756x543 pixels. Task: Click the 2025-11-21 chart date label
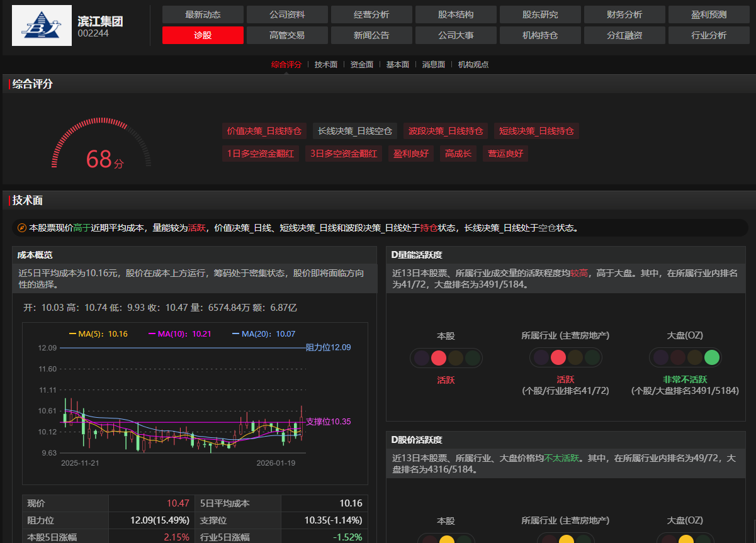point(80,463)
